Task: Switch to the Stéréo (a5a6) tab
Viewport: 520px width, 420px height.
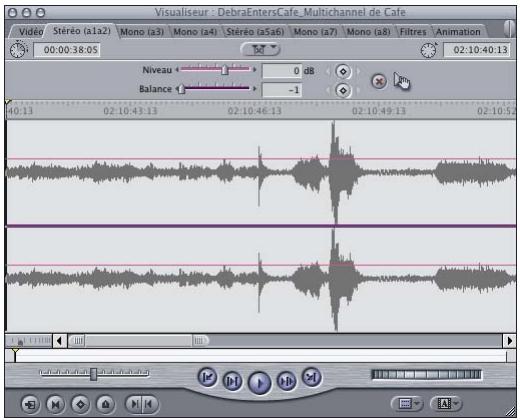Action: pos(255,32)
